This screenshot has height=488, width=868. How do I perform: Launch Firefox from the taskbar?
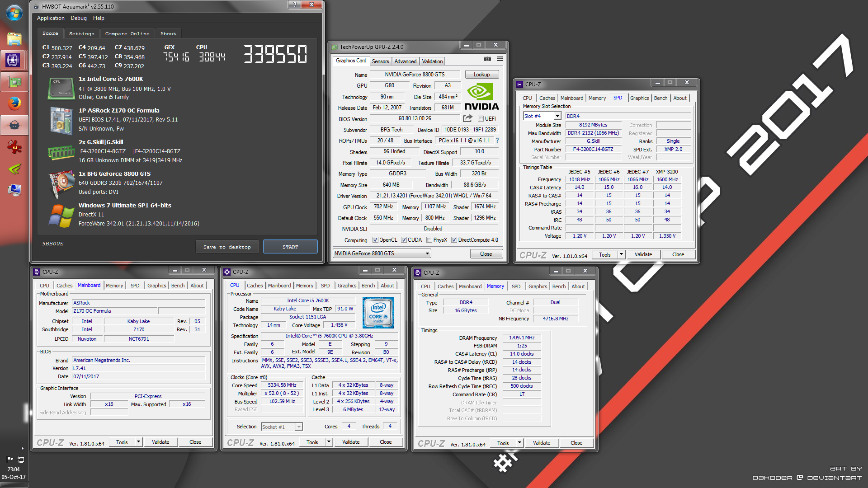point(14,103)
